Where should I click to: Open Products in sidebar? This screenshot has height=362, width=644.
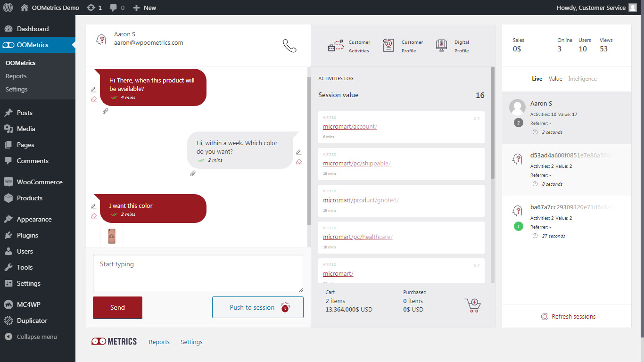click(38, 198)
